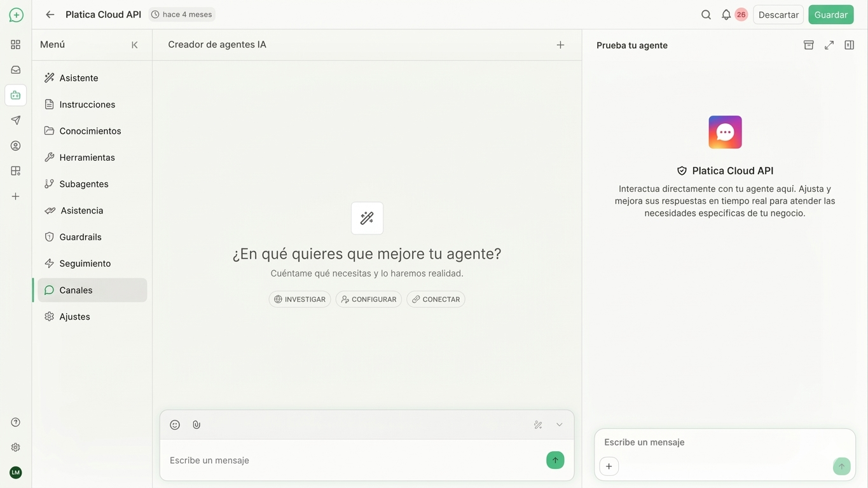Select Guardrails from the agent menu

pos(81,236)
